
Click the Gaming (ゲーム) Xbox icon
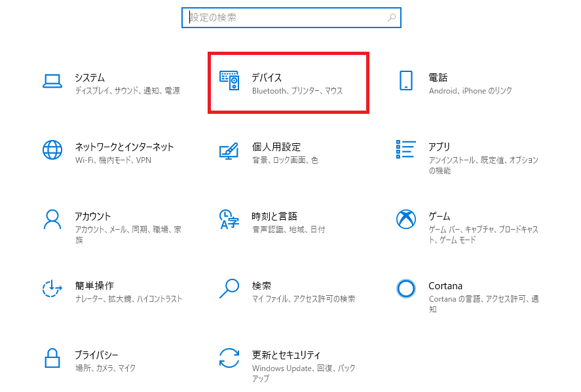point(406,219)
